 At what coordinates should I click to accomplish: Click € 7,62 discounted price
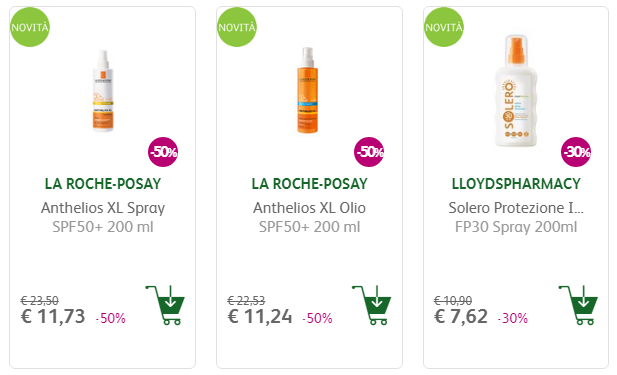(x=461, y=316)
